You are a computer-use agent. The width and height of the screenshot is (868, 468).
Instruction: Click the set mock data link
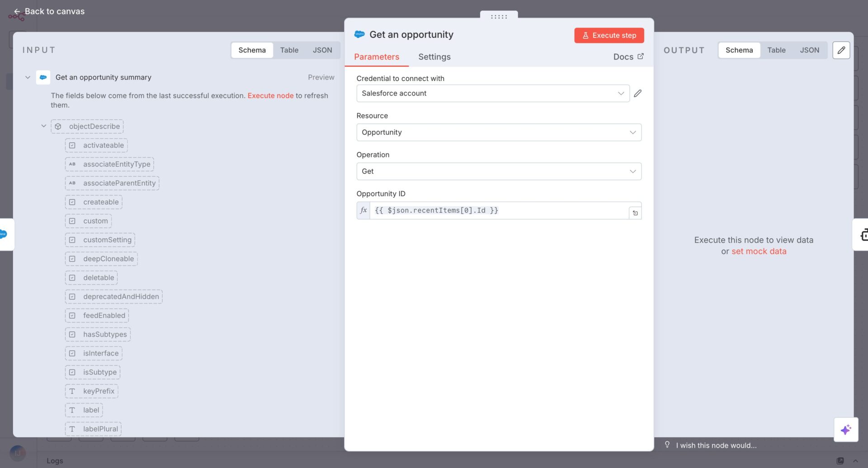coord(759,252)
